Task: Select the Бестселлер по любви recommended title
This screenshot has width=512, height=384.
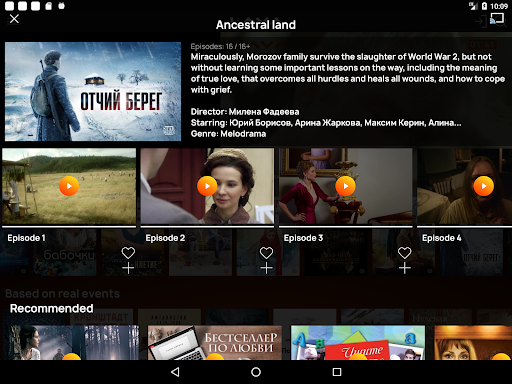Action: pos(215,342)
